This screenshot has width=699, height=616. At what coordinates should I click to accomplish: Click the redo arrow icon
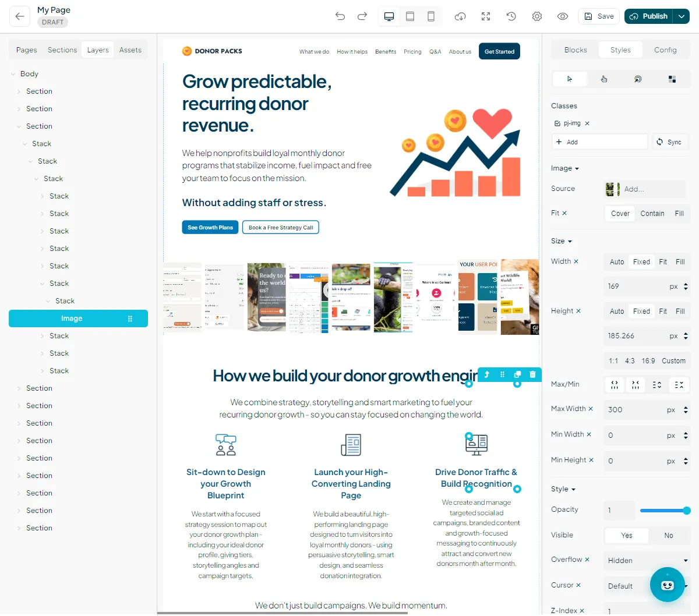pos(362,16)
